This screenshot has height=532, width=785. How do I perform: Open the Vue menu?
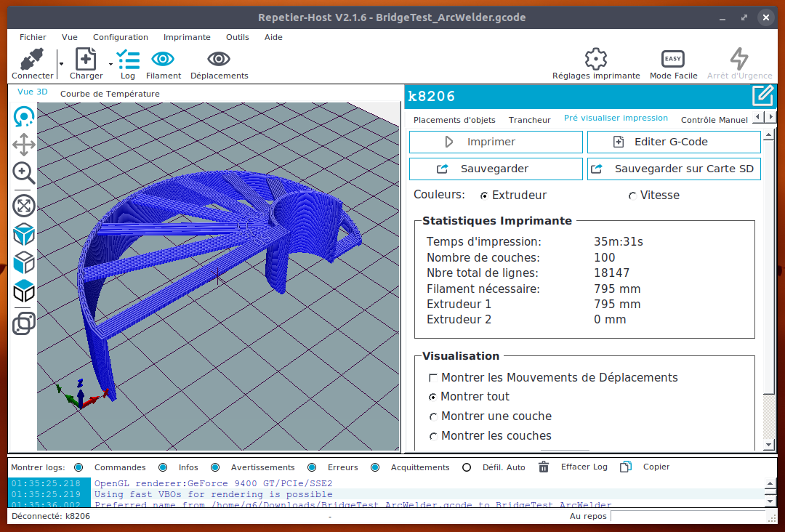click(70, 37)
